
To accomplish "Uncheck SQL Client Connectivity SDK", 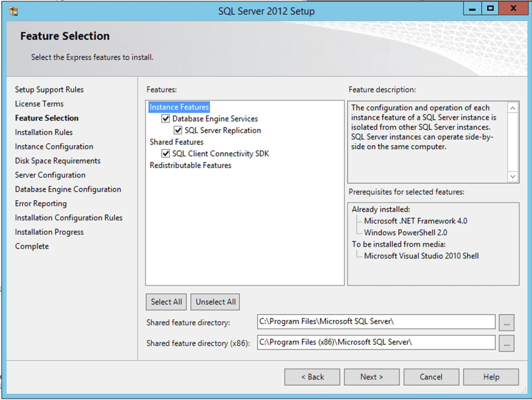I will [x=166, y=154].
